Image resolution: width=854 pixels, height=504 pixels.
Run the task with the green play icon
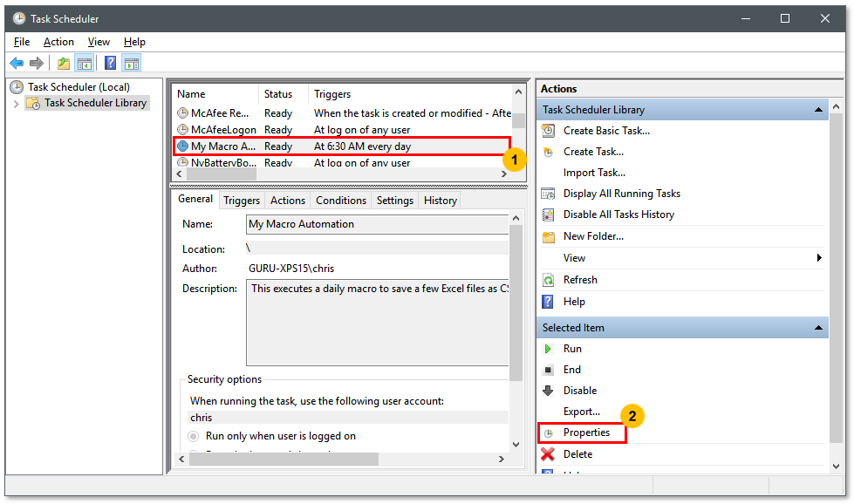[548, 348]
